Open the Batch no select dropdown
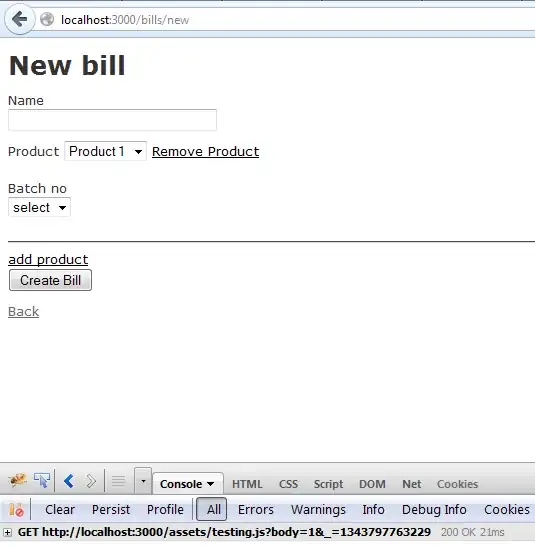 (x=39, y=208)
